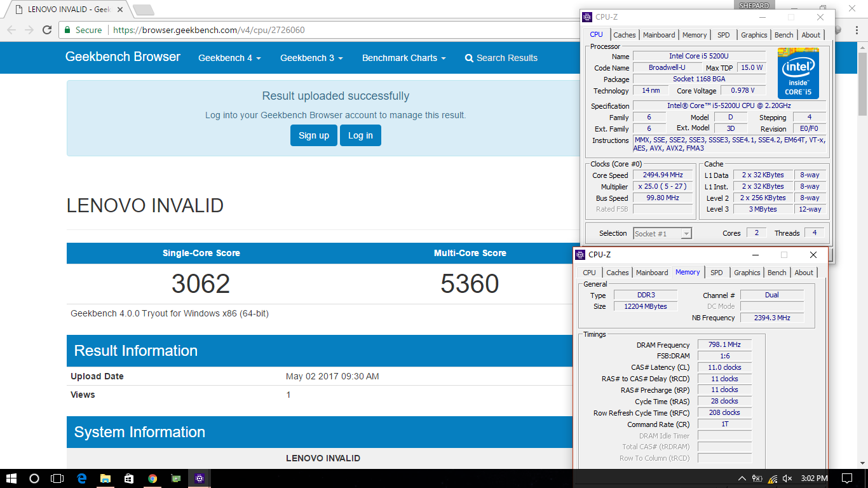Expand the Benchmark Charts dropdown
The width and height of the screenshot is (868, 488).
pos(403,58)
